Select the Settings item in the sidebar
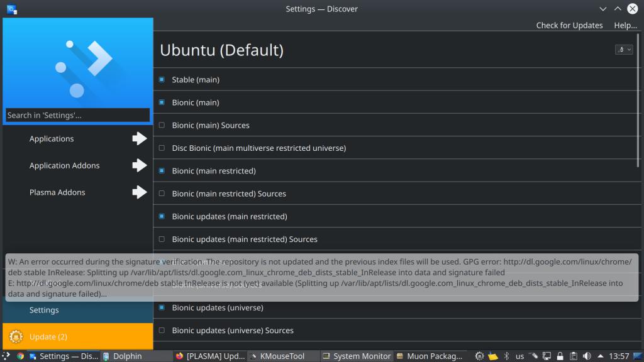Image resolution: width=644 pixels, height=362 pixels. point(44,310)
